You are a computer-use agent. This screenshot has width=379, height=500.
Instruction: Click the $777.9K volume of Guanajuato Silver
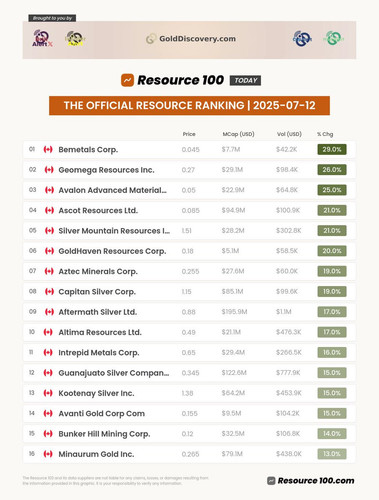tap(288, 373)
